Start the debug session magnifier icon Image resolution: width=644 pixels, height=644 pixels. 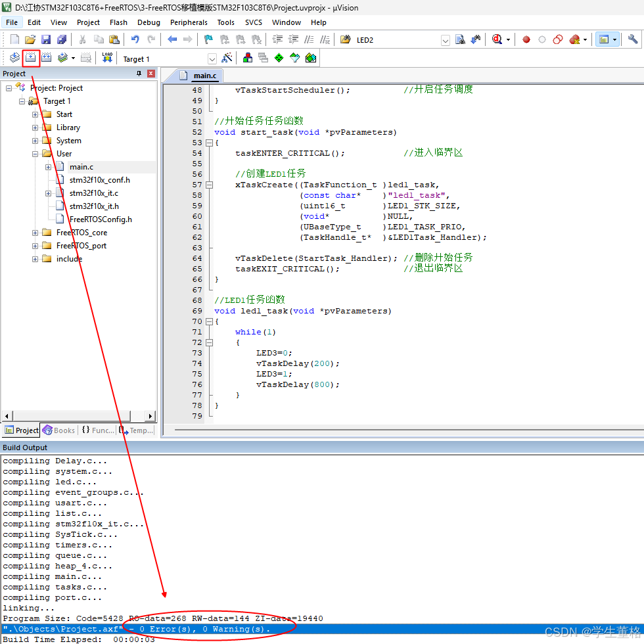[x=497, y=39]
